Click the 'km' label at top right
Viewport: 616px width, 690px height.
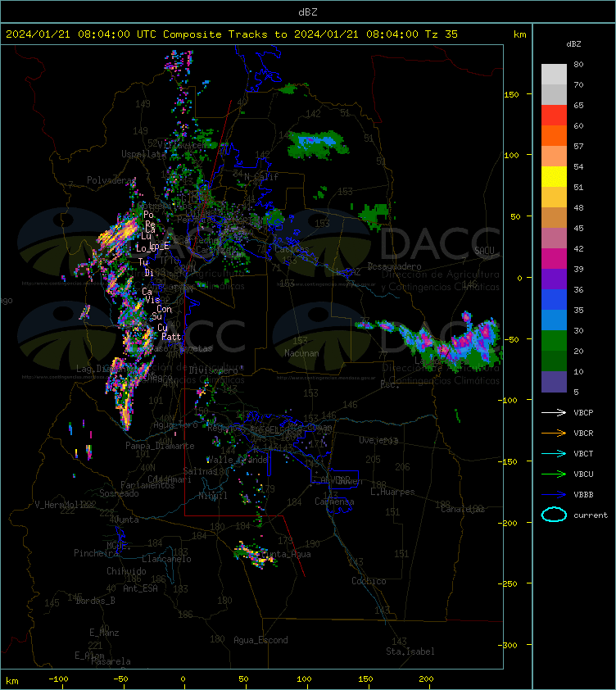[x=519, y=34]
